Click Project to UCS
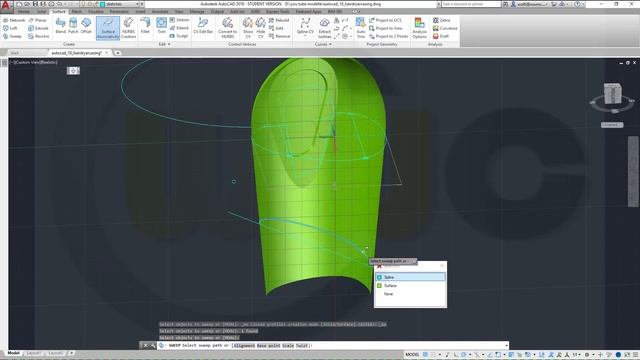 [385, 20]
